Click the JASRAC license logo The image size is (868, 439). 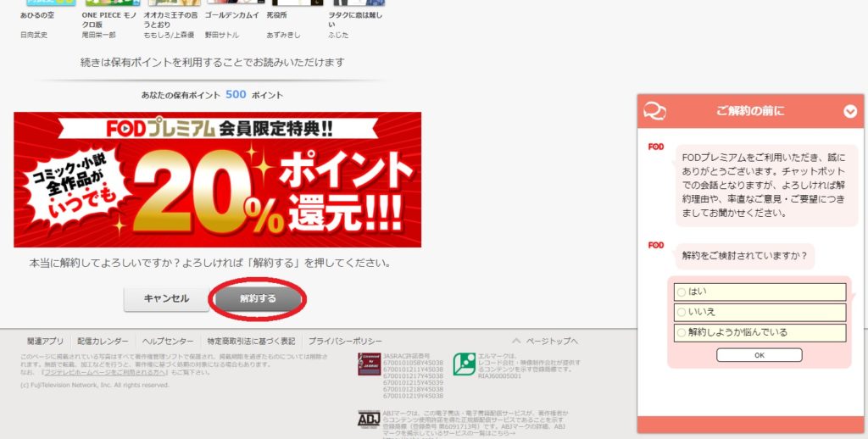[x=369, y=364]
